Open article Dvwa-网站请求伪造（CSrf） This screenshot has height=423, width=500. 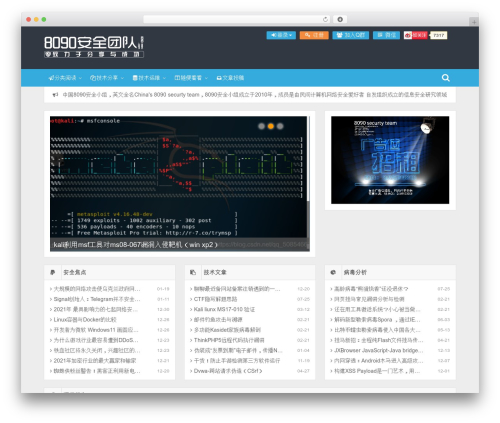click(x=228, y=371)
